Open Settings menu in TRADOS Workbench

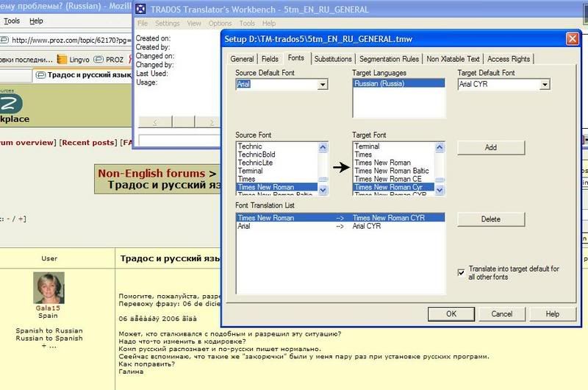point(168,24)
